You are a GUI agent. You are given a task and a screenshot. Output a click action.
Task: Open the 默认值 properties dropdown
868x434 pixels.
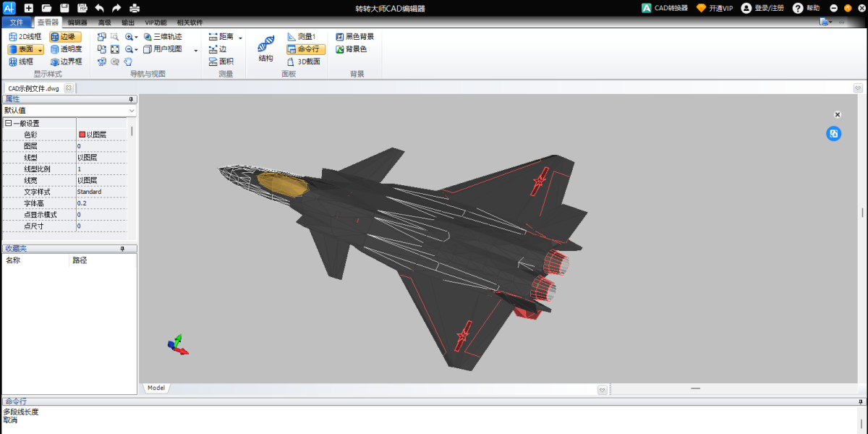[x=69, y=111]
